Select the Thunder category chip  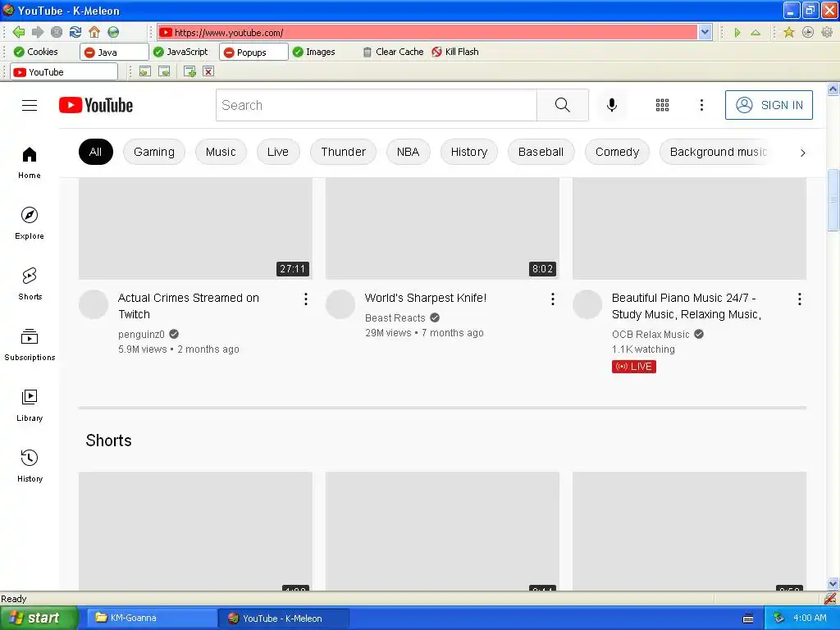coord(344,152)
